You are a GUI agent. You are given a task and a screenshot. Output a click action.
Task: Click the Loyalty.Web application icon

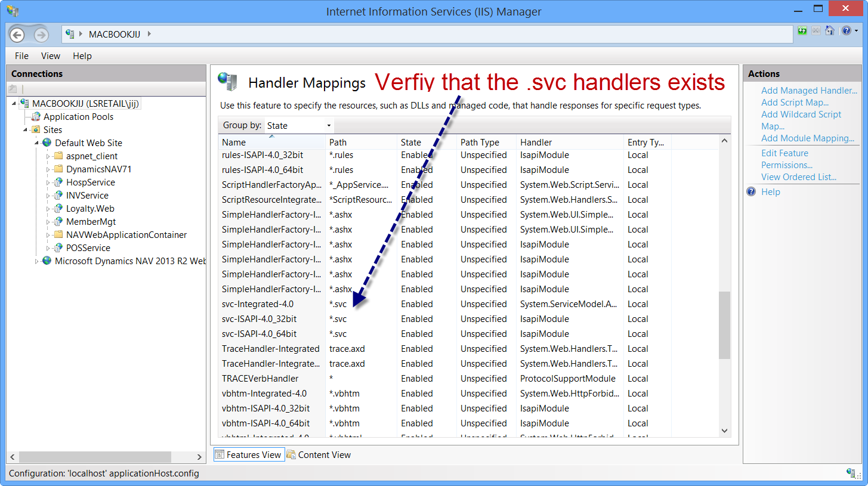(x=58, y=209)
